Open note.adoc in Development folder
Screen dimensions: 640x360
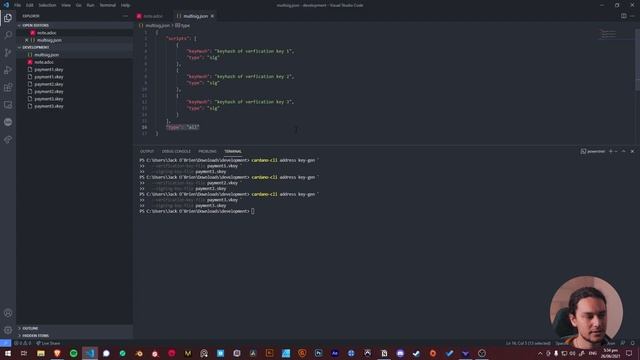[x=74, y=62]
